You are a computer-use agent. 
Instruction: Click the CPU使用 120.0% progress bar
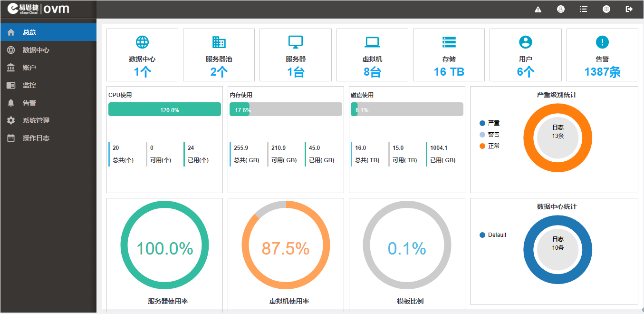click(x=164, y=109)
